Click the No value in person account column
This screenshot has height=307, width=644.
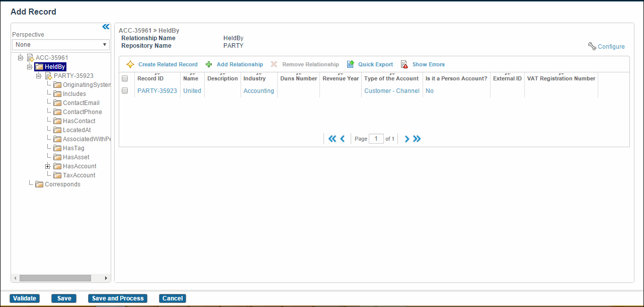point(430,91)
